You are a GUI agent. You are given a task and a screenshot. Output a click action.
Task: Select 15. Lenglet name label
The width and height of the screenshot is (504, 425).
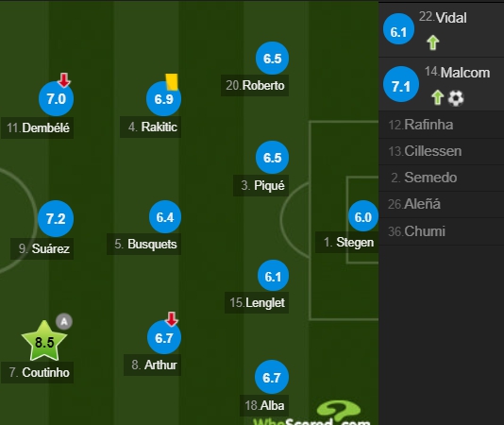pos(257,302)
